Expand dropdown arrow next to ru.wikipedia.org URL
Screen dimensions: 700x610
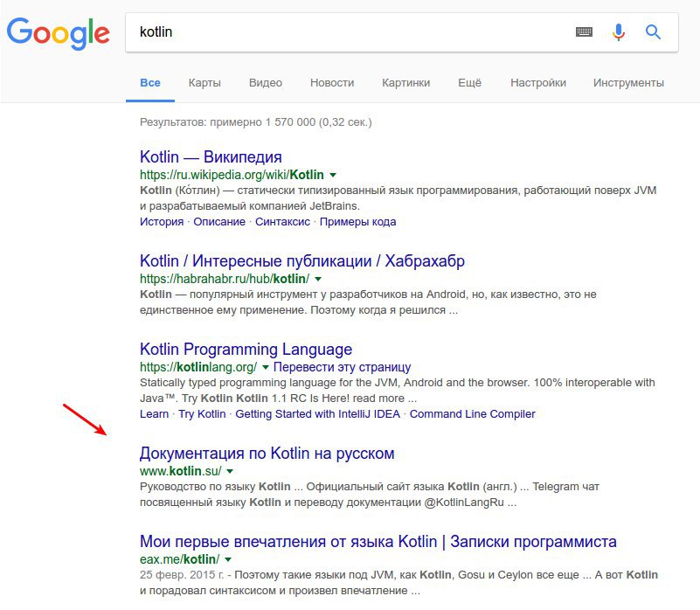click(333, 175)
